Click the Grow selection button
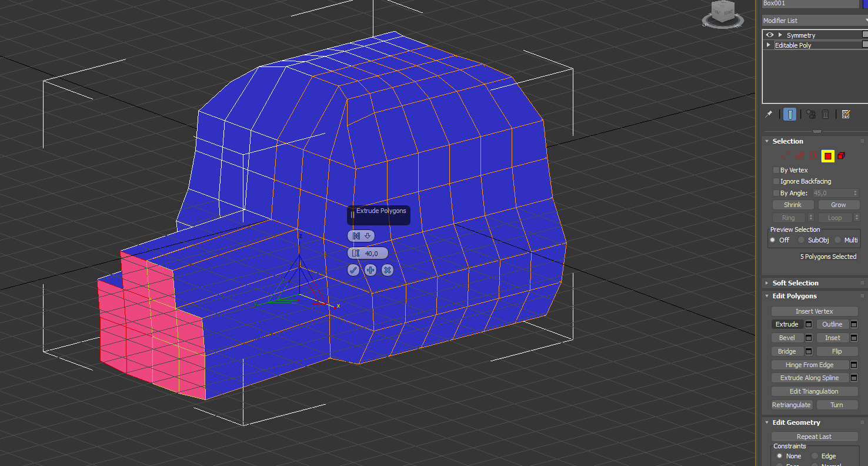The height and width of the screenshot is (466, 868). pos(839,205)
